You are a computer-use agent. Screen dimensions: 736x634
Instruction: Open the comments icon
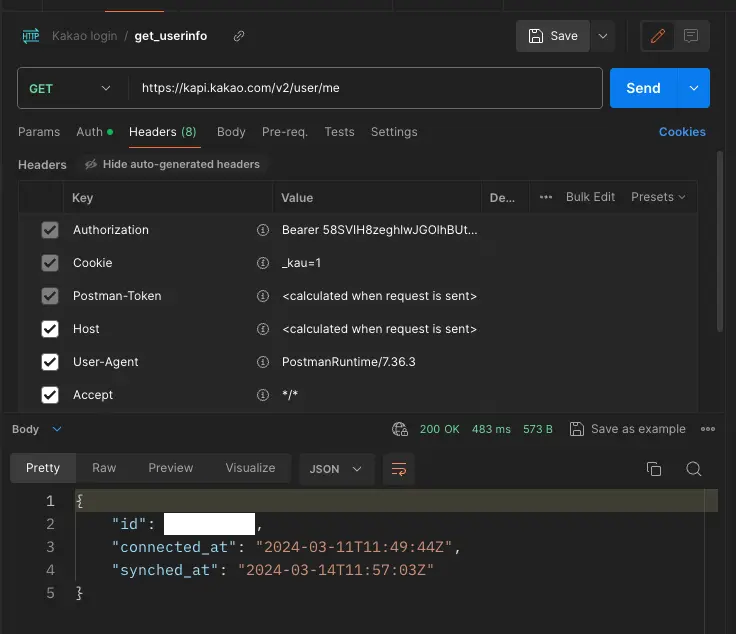pyautogui.click(x=691, y=36)
